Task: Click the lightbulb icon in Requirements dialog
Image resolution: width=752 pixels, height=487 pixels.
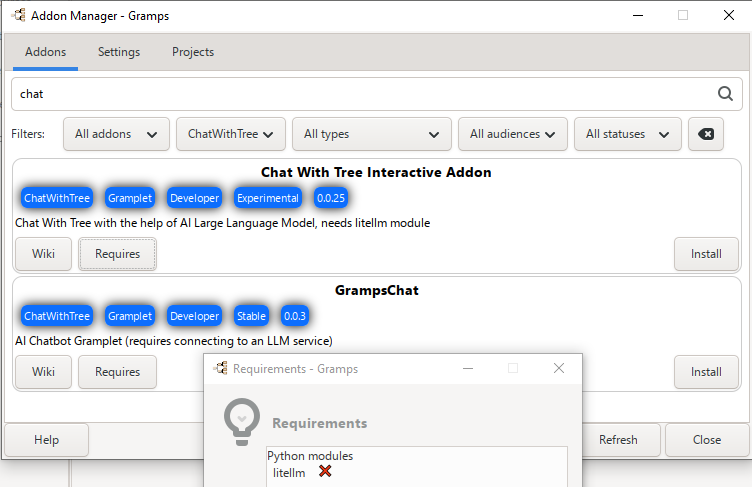Action: tap(242, 422)
